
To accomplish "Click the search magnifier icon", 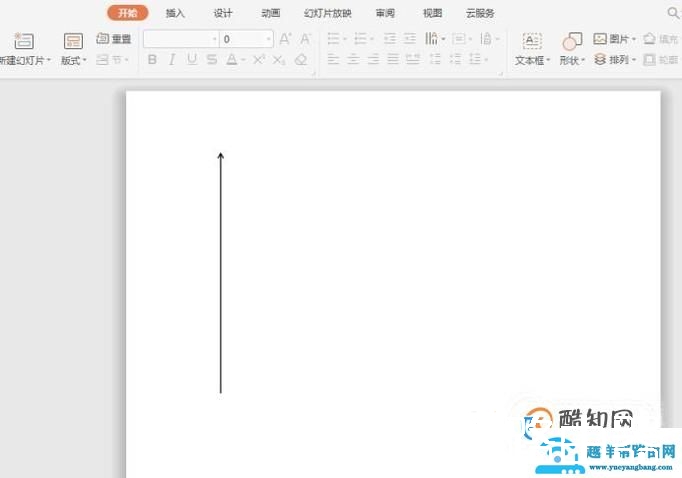I will (x=673, y=13).
